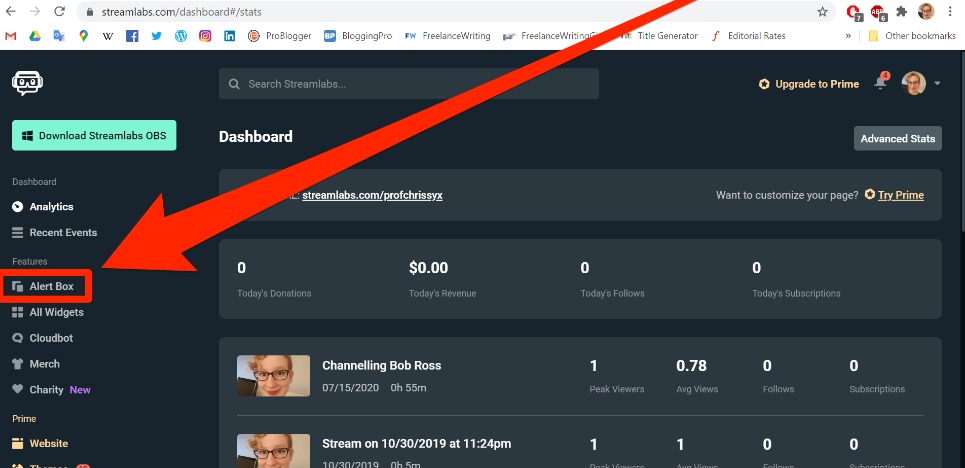
Task: Open Chrome profile avatar in toolbar
Action: pyautogui.click(x=926, y=11)
